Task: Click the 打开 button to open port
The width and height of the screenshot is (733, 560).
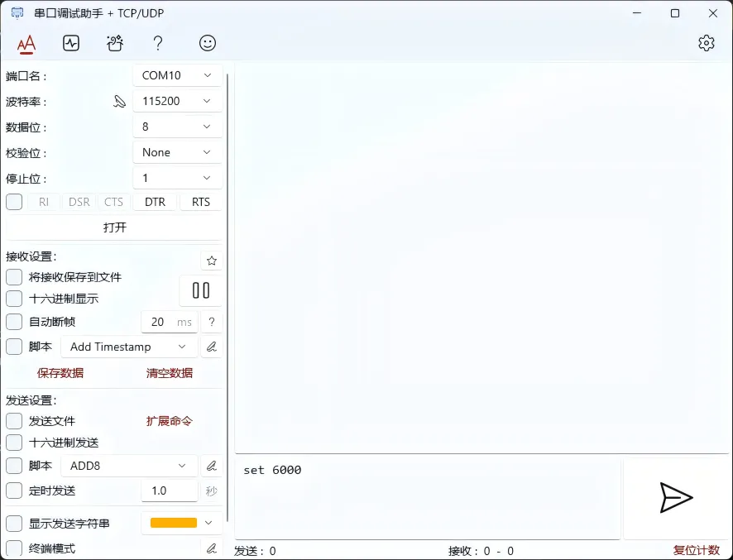Action: tap(115, 227)
